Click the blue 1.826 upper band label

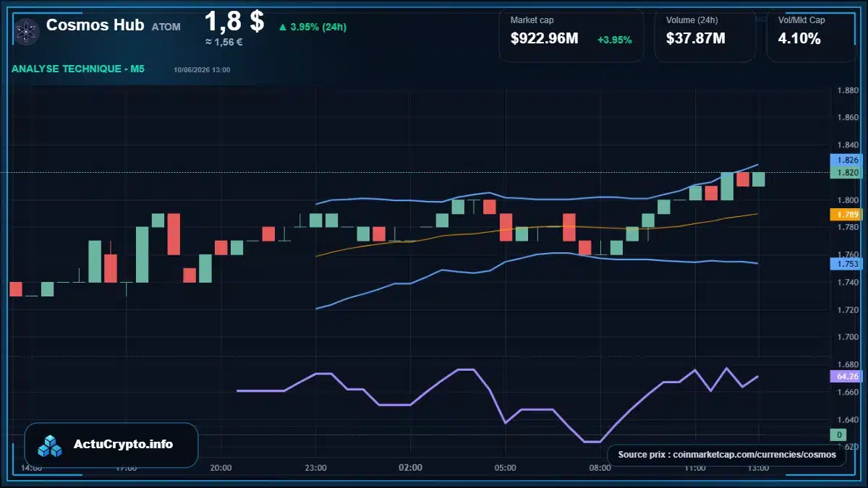point(847,160)
